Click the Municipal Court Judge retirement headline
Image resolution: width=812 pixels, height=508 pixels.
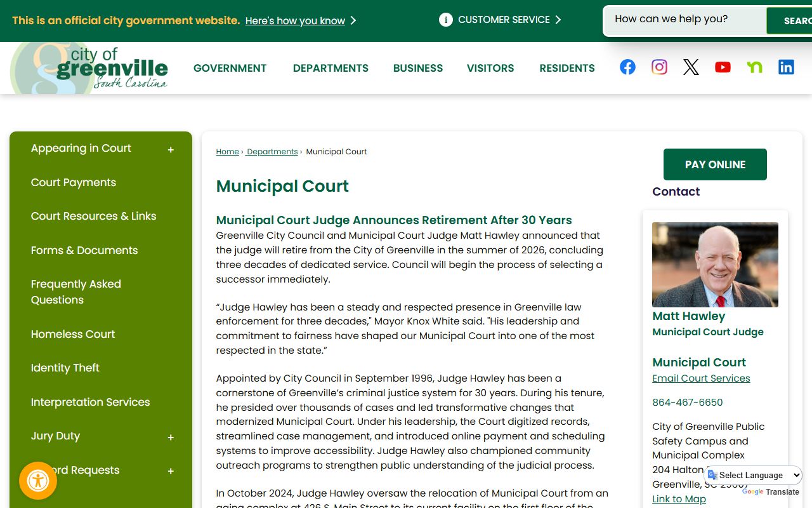coord(394,220)
